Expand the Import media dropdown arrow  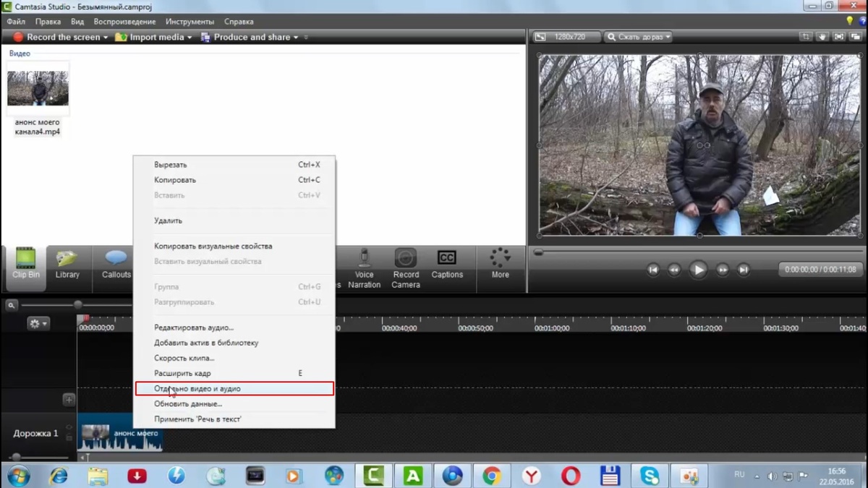[x=190, y=38]
